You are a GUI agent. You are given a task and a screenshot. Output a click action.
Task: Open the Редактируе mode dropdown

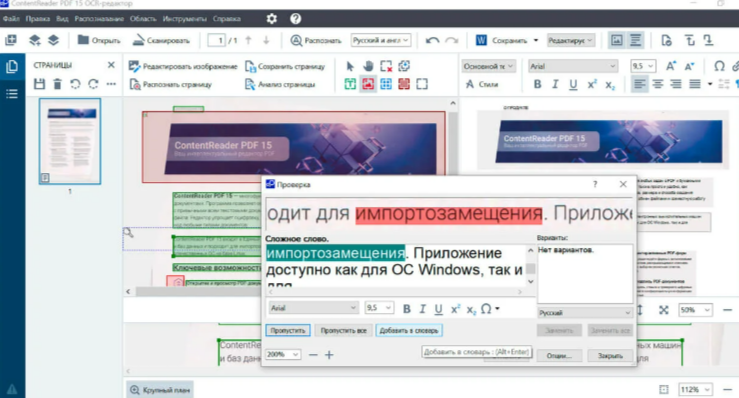point(570,41)
